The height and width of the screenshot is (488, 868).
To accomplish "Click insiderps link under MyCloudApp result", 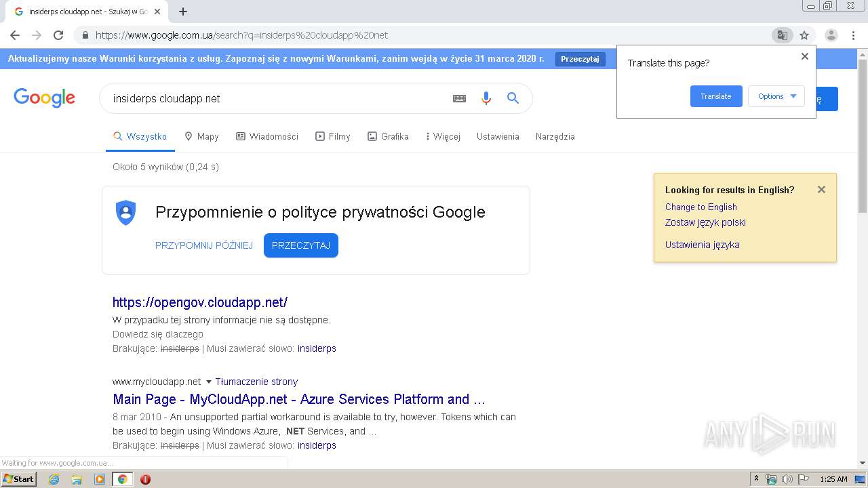I will coord(317,445).
